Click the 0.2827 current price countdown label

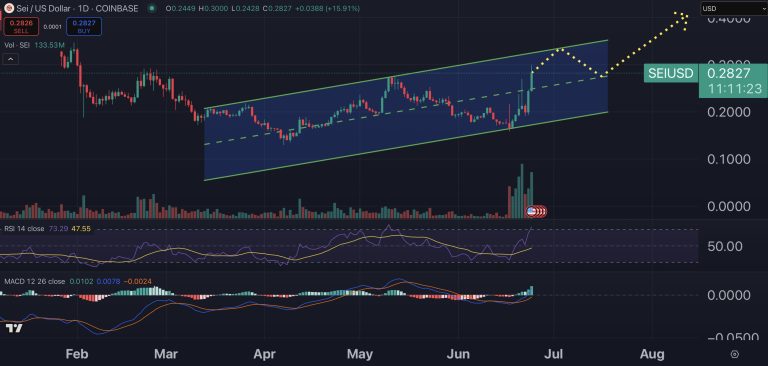point(733,81)
